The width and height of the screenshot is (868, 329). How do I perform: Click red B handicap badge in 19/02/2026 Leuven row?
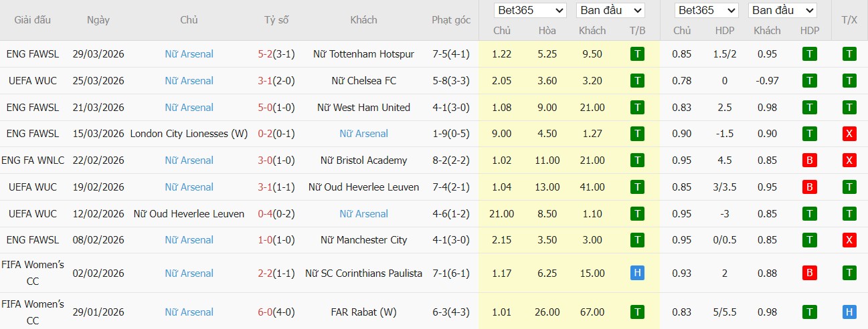[x=810, y=187]
